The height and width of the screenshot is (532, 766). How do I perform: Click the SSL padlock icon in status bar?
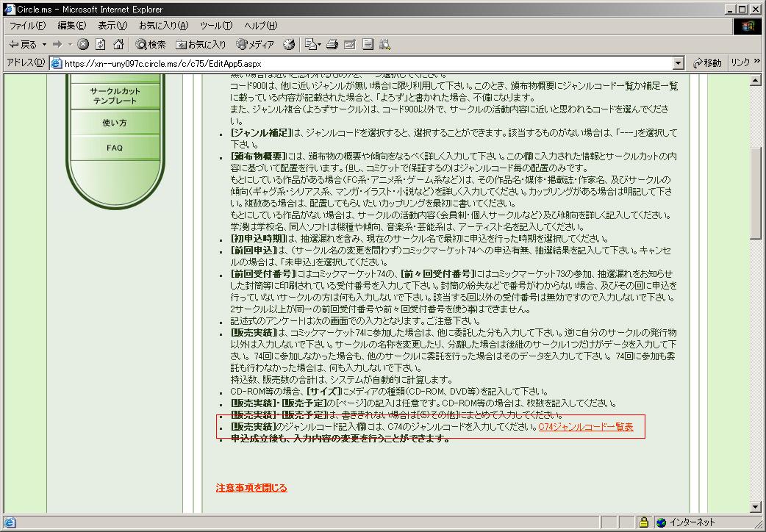(644, 522)
